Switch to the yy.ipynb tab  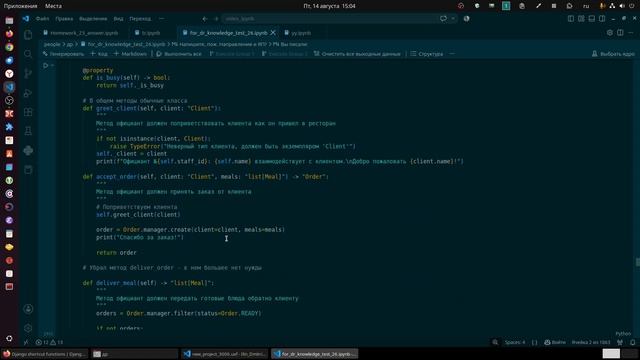[x=301, y=33]
